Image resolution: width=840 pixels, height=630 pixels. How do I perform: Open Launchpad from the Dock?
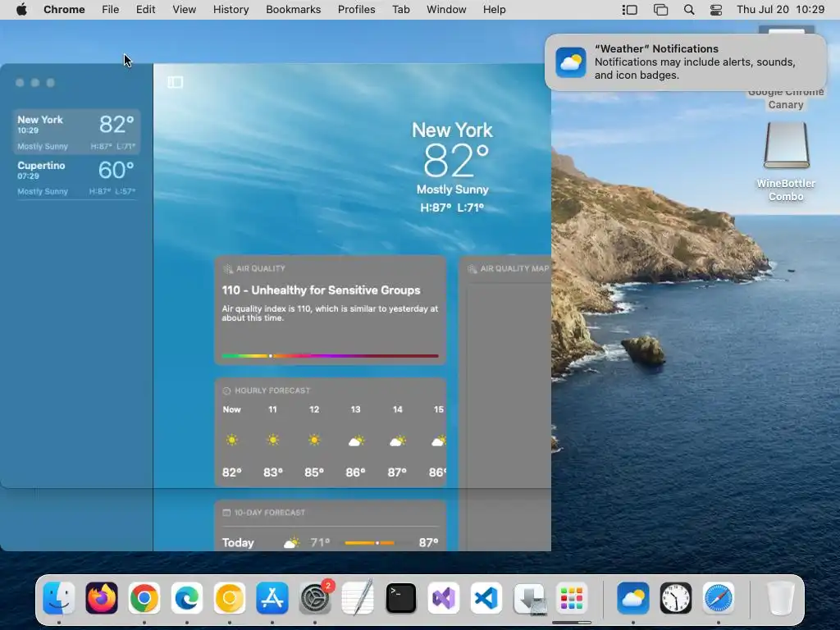[572, 598]
